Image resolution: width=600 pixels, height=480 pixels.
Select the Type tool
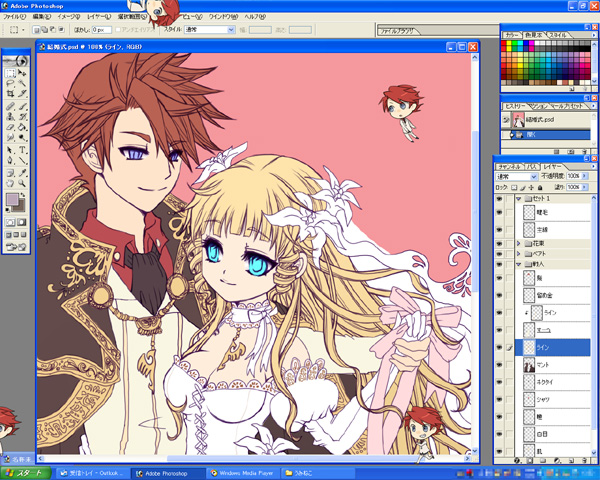pos(22,150)
